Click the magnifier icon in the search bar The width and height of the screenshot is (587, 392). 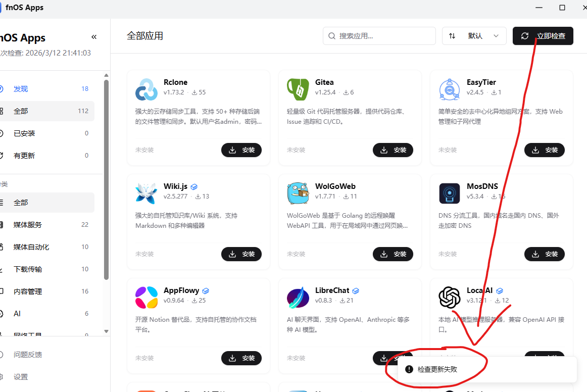(x=332, y=36)
